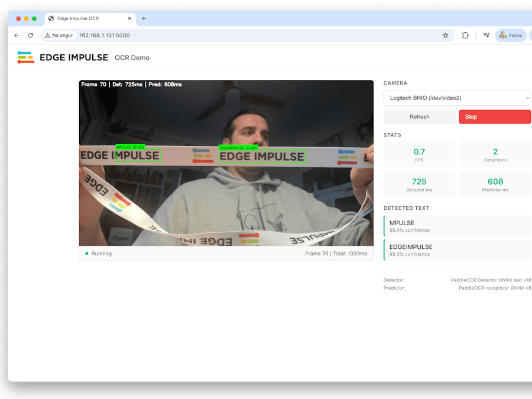The height and width of the screenshot is (399, 532).
Task: Click the 608 Predictor ms stat
Action: (495, 184)
